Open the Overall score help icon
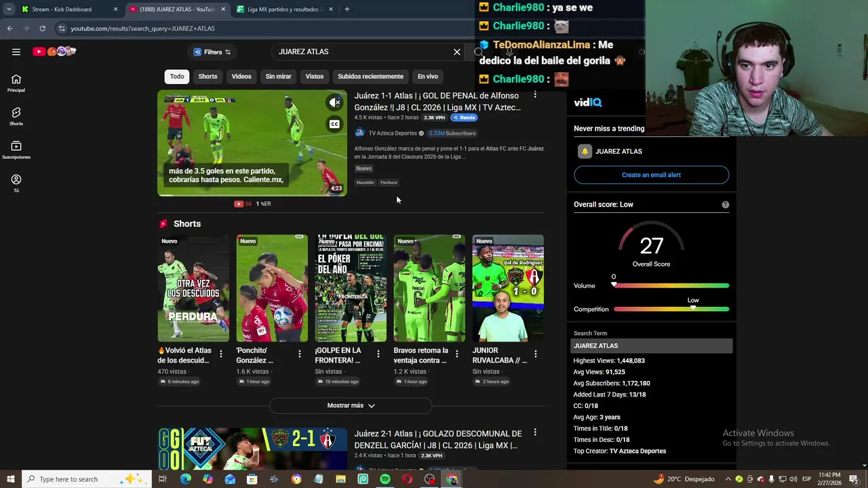 coord(725,204)
